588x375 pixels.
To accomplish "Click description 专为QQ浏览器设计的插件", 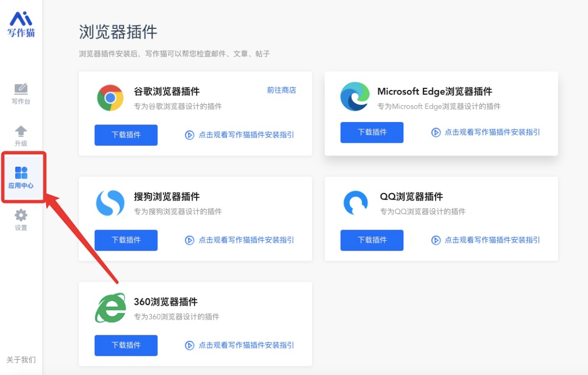I will point(422,211).
